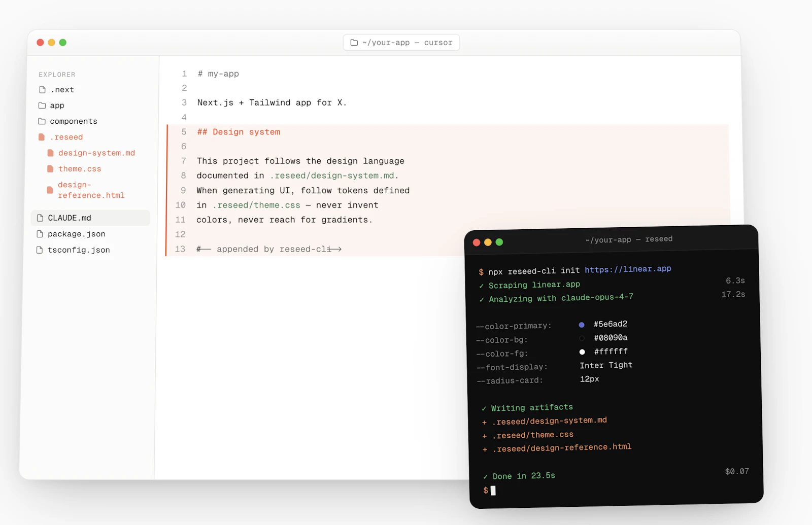Click the 'appended by reseed-cli' comment line
The height and width of the screenshot is (525, 812).
[x=269, y=249]
